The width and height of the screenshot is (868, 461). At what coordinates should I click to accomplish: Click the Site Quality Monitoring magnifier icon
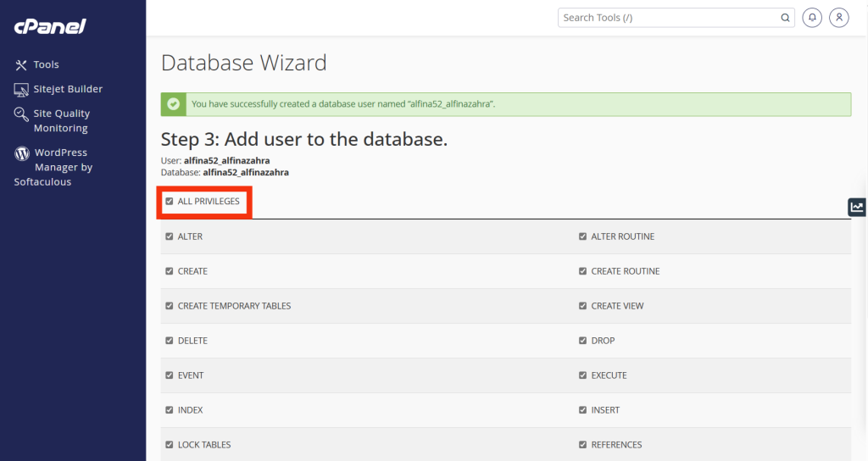point(22,114)
